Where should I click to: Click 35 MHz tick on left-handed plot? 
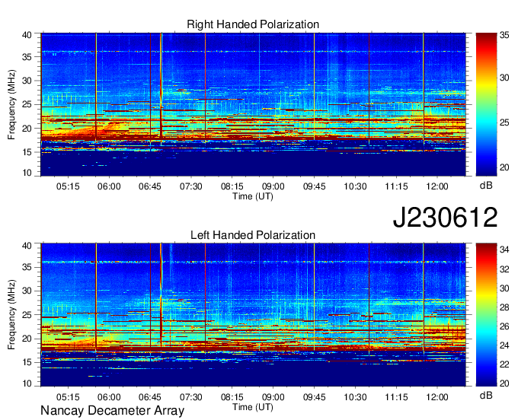point(27,267)
